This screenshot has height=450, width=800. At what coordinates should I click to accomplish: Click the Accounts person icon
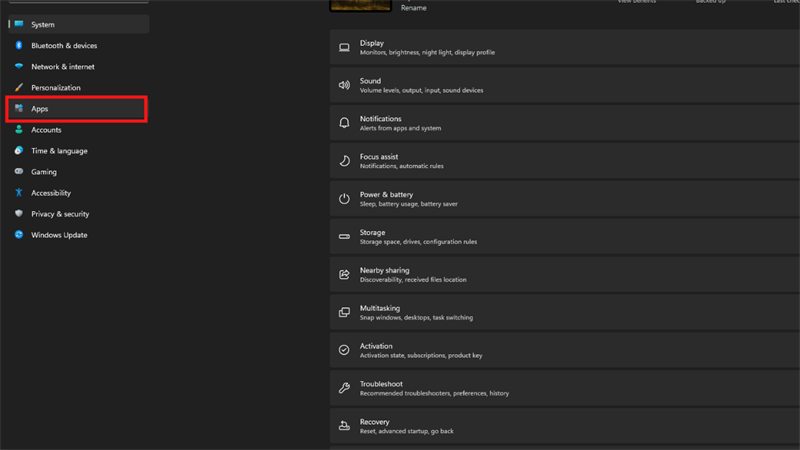point(18,130)
